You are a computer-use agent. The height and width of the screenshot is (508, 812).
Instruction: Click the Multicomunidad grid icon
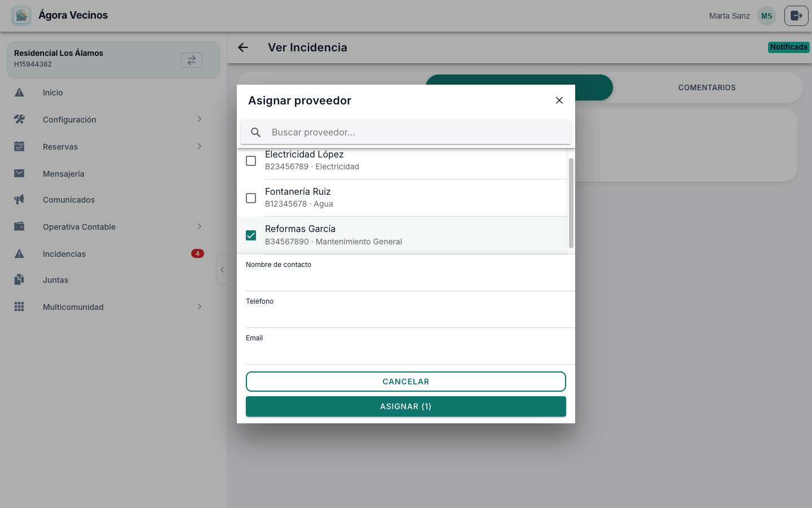pos(19,306)
